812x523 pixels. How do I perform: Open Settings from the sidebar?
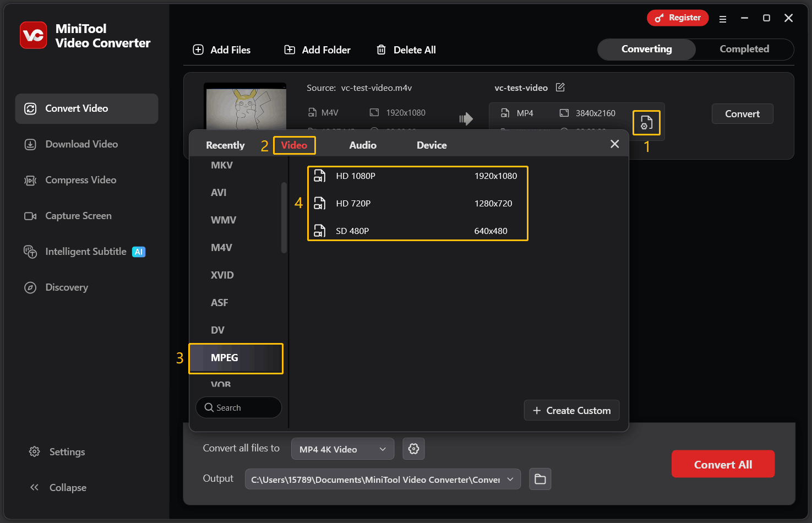pos(67,451)
